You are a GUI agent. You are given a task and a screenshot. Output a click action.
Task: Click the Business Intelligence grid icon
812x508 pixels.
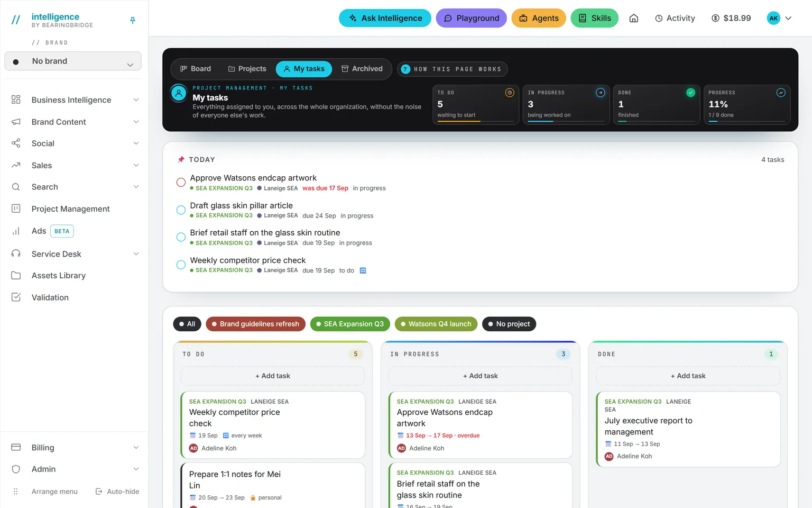(16, 99)
